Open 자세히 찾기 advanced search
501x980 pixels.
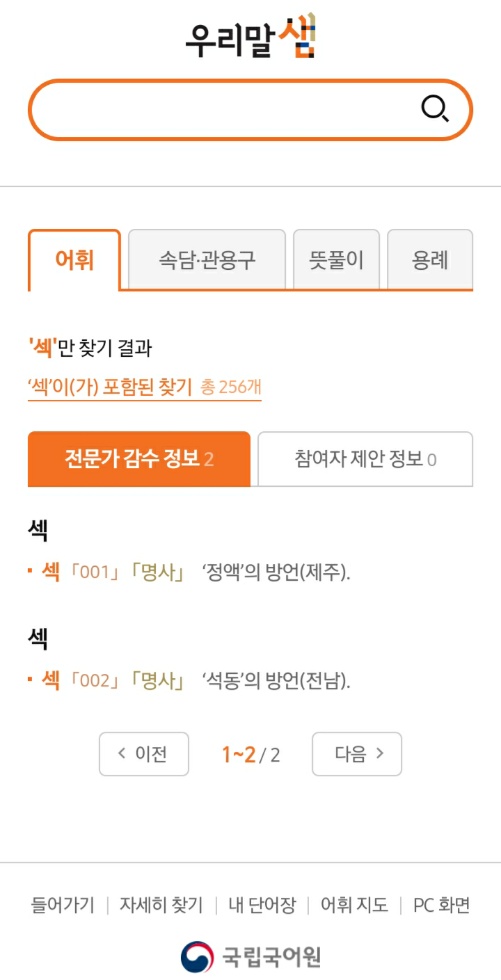click(x=161, y=905)
